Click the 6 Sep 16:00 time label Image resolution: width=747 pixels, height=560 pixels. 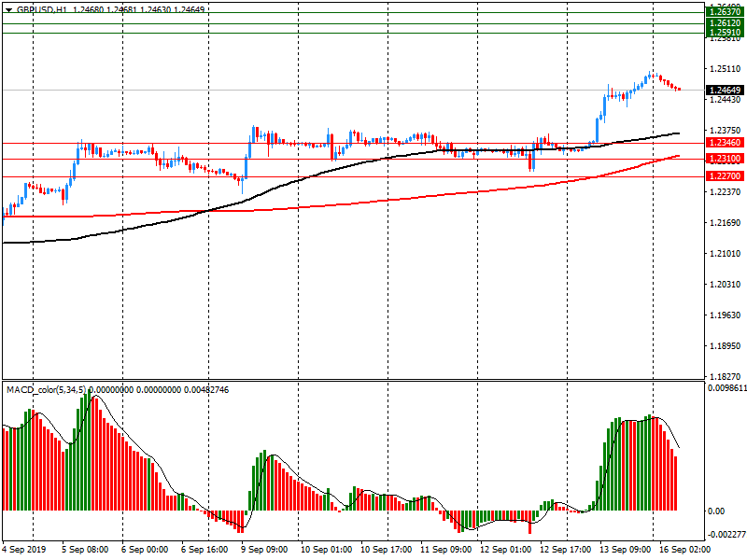(x=204, y=550)
